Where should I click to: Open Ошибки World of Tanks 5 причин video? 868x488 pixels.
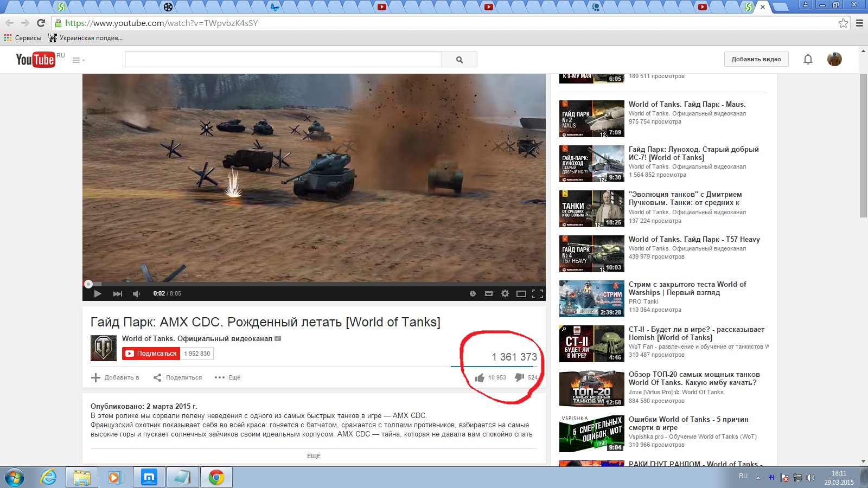point(688,423)
